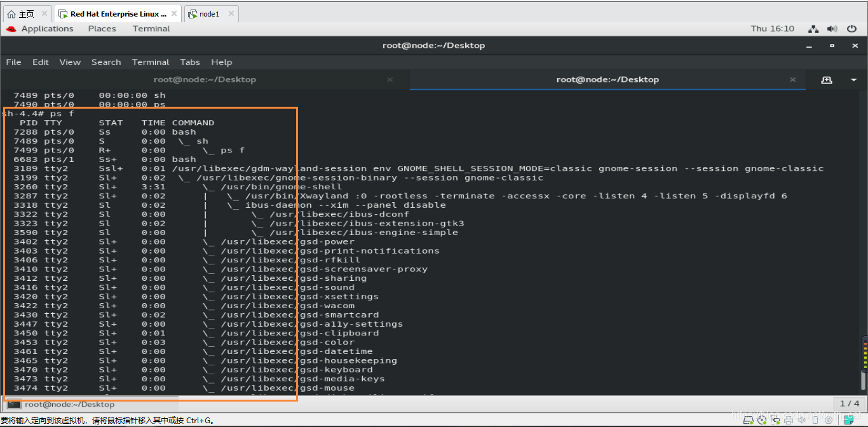Open the Terminal menu in menu bar

pos(151,62)
